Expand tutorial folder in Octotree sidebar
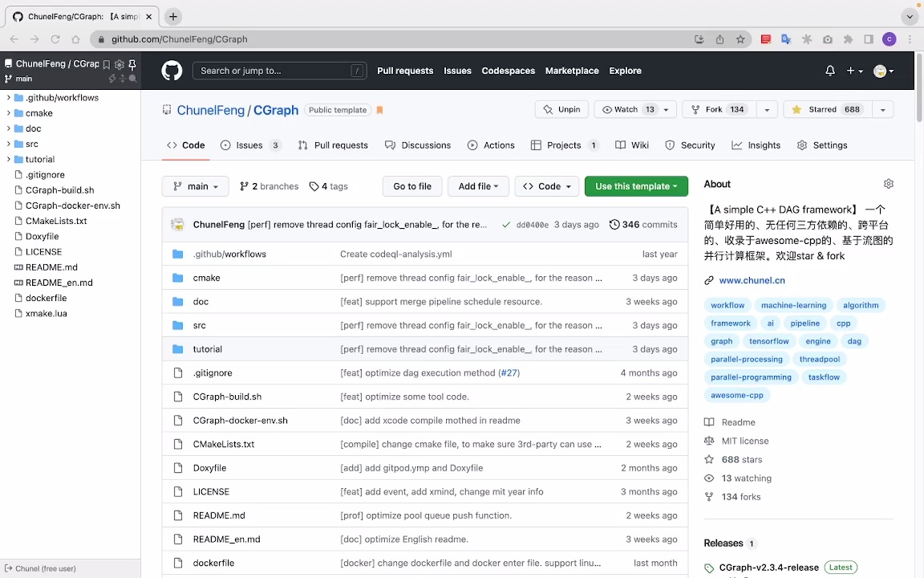 pyautogui.click(x=8, y=159)
